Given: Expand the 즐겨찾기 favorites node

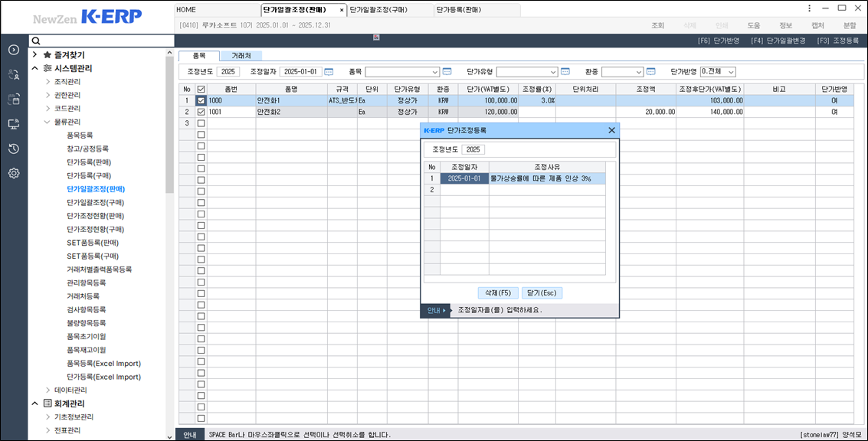Looking at the screenshot, I should click(35, 55).
